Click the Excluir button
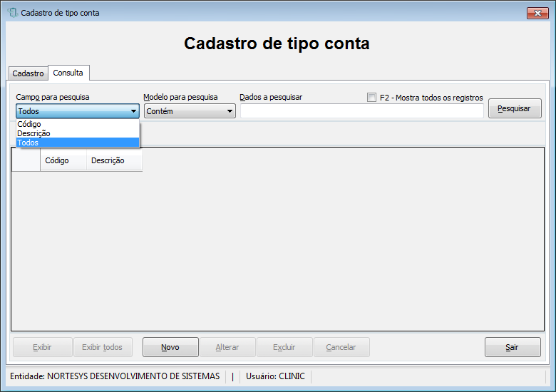Image resolution: width=556 pixels, height=392 pixels. tap(284, 347)
